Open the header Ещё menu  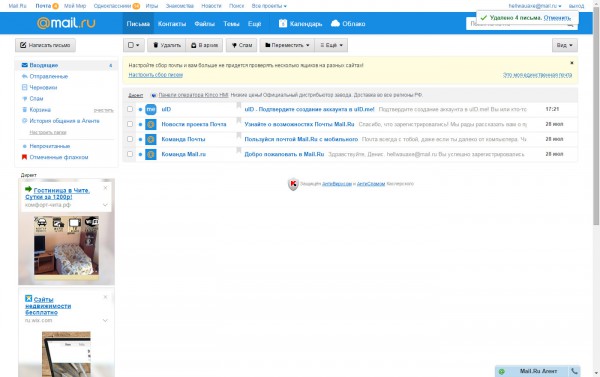pos(254,23)
